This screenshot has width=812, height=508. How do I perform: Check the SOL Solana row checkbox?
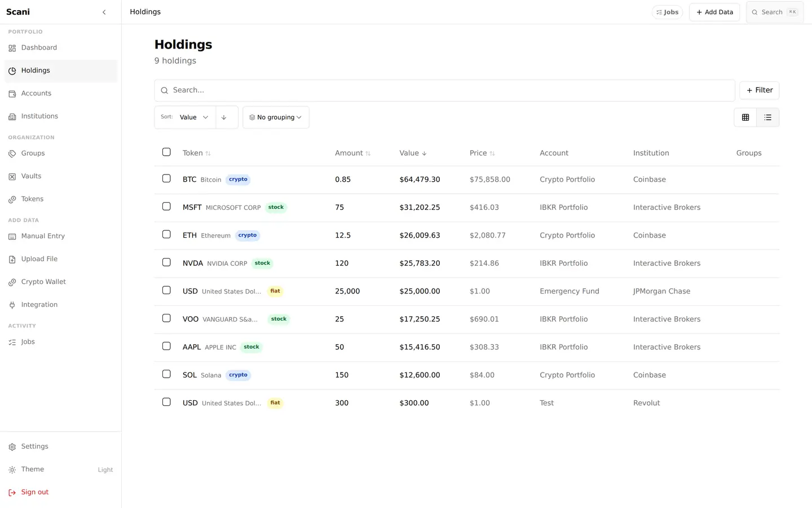166,374
